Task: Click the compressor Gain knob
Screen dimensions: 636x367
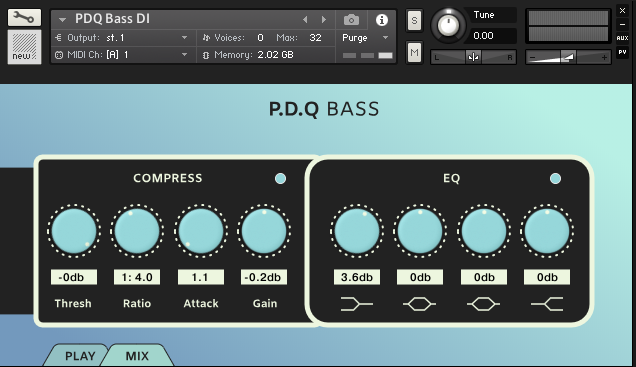Action: pyautogui.click(x=264, y=231)
